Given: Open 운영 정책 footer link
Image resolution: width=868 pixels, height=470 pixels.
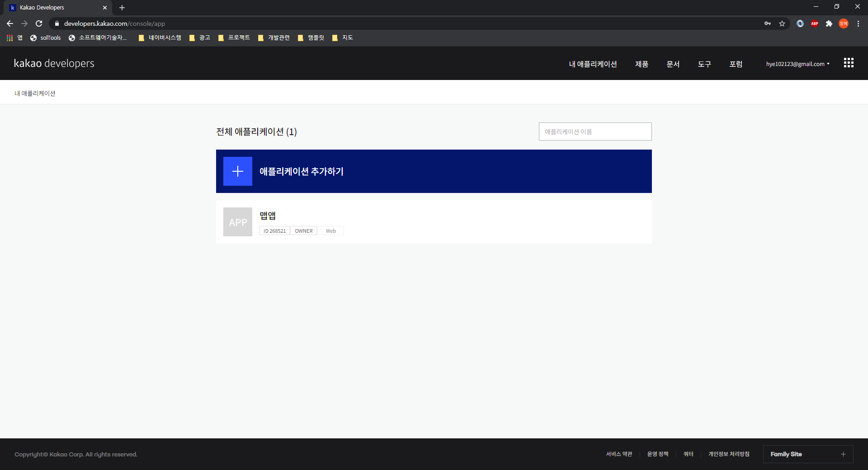Looking at the screenshot, I should coord(658,454).
